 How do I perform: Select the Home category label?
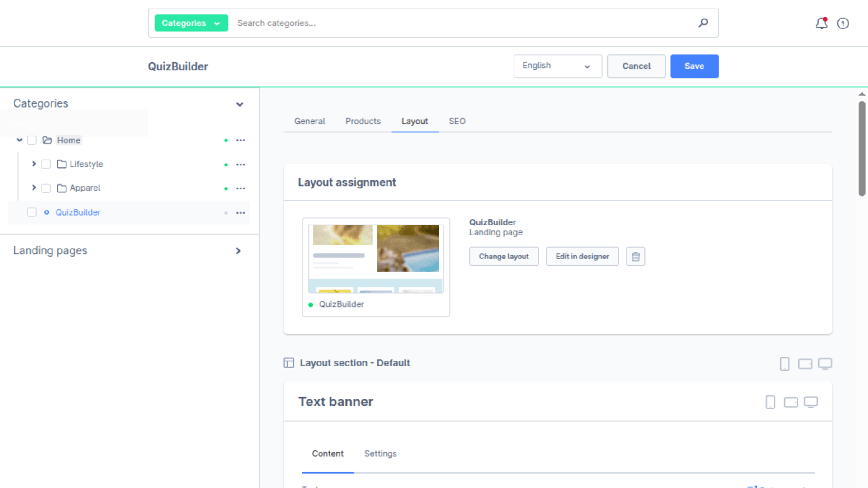click(x=69, y=140)
